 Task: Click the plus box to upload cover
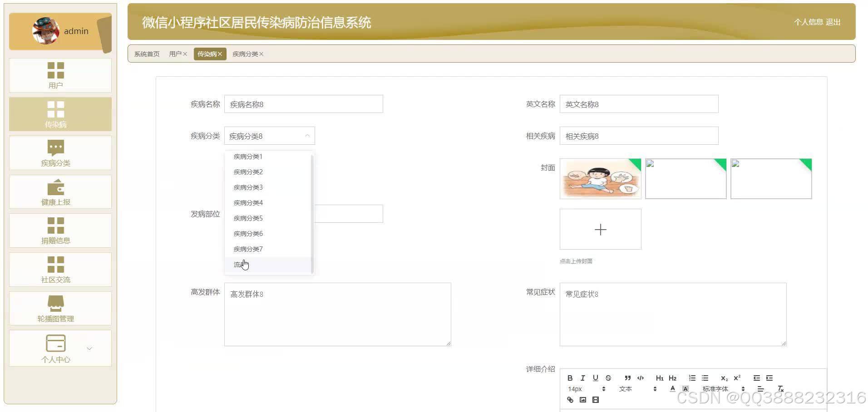tap(600, 229)
